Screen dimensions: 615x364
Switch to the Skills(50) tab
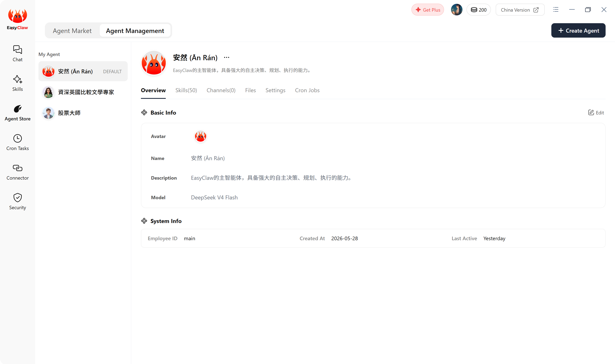click(x=186, y=90)
